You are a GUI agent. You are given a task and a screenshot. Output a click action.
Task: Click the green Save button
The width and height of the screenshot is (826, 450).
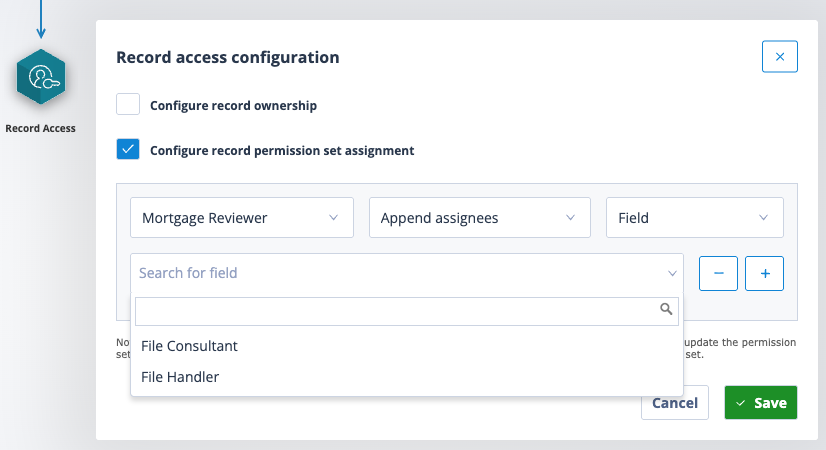[x=761, y=403]
